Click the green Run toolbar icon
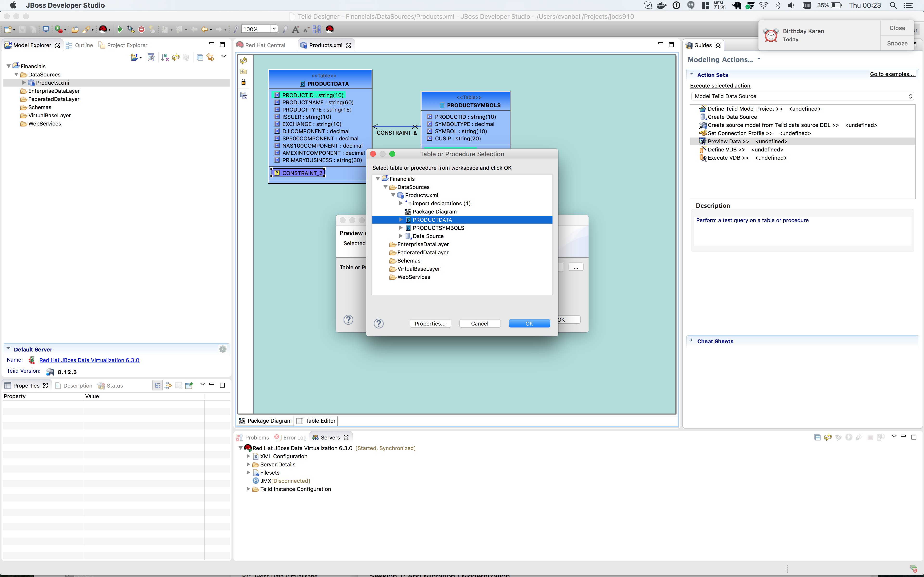 coord(120,29)
